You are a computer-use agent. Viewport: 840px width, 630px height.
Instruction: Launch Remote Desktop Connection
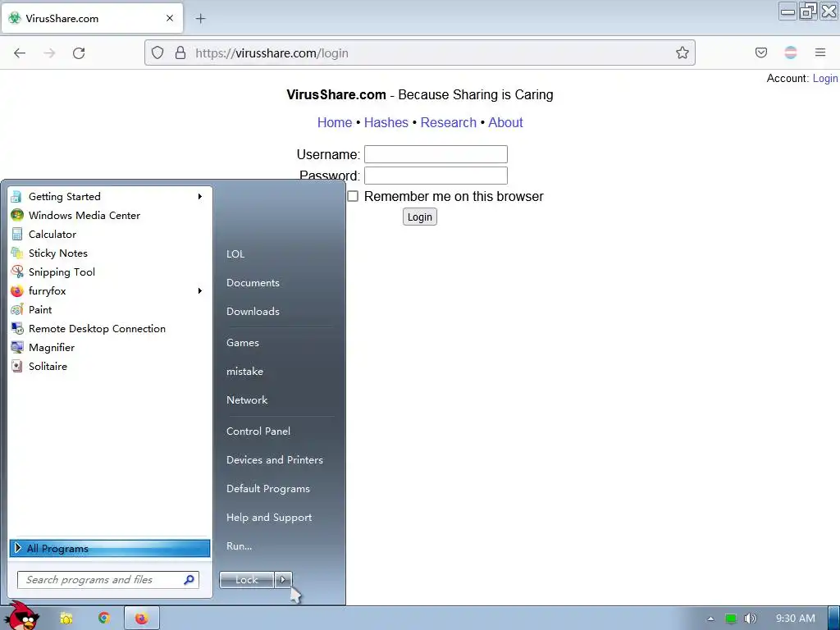click(x=109, y=328)
